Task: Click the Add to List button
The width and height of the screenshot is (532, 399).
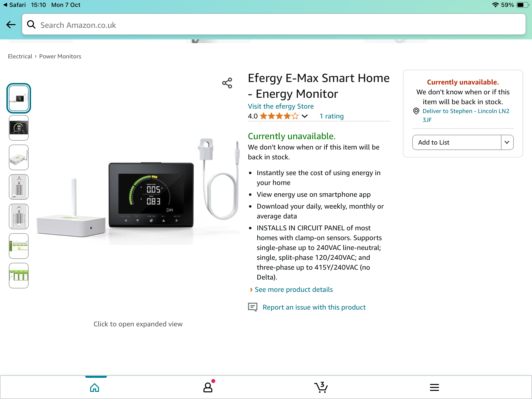Action: pyautogui.click(x=457, y=142)
